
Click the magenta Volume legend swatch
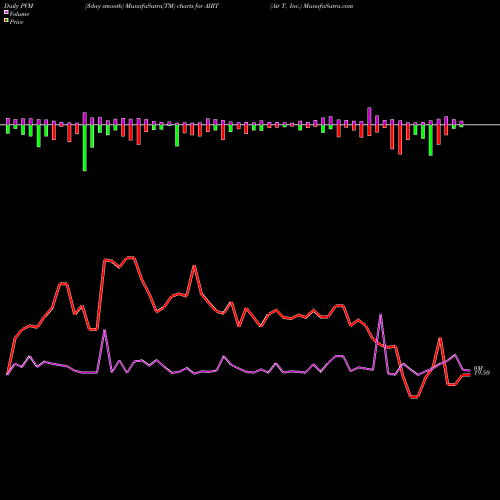[6, 12]
